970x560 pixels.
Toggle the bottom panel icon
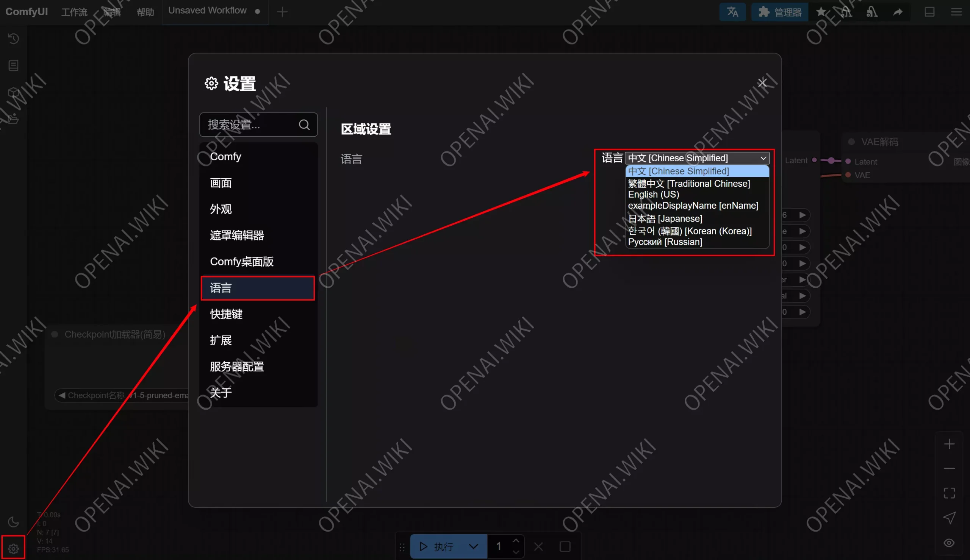(x=929, y=12)
